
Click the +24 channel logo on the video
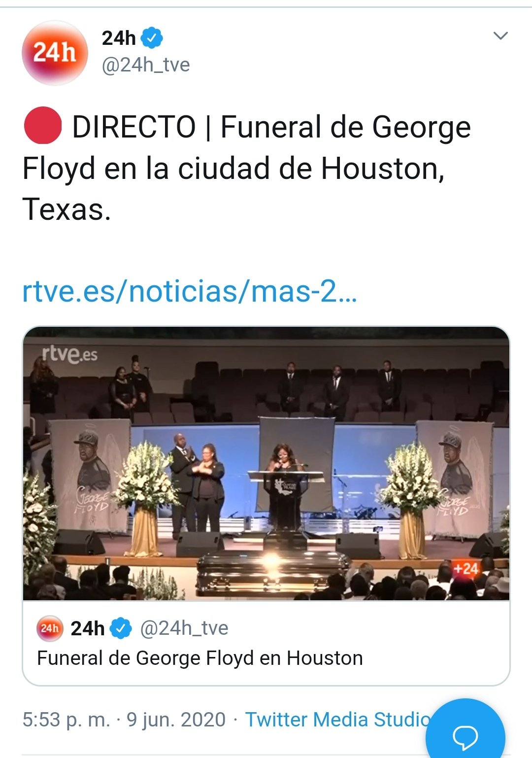(x=465, y=569)
